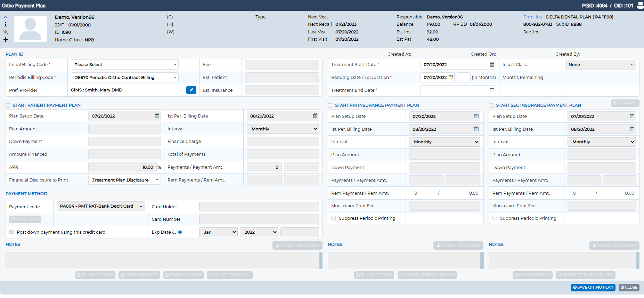Click the Exp Date info icon
The image size is (644, 298).
[180, 232]
